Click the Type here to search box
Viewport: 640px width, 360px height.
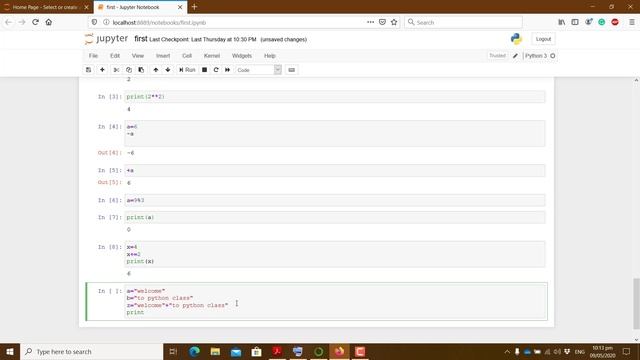[x=91, y=351]
